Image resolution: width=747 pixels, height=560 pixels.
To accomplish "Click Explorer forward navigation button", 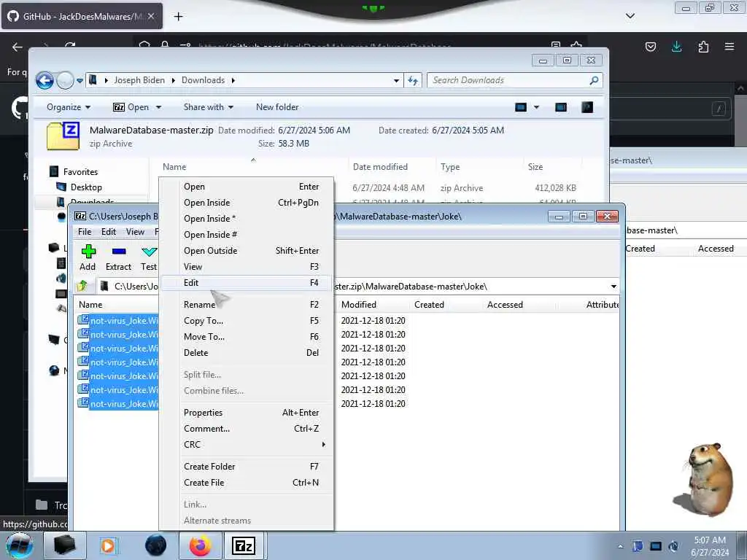I will click(x=65, y=80).
